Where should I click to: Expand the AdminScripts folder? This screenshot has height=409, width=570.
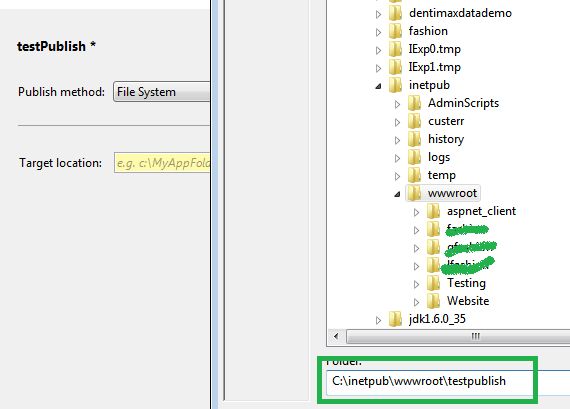pyautogui.click(x=397, y=104)
